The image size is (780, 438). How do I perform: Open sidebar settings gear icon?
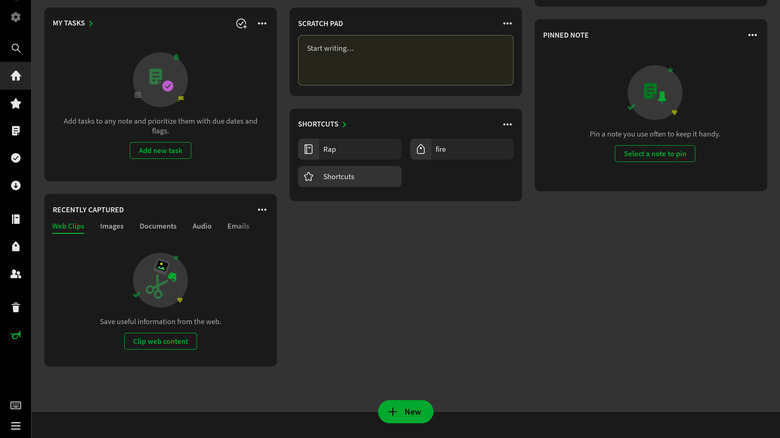pos(15,17)
